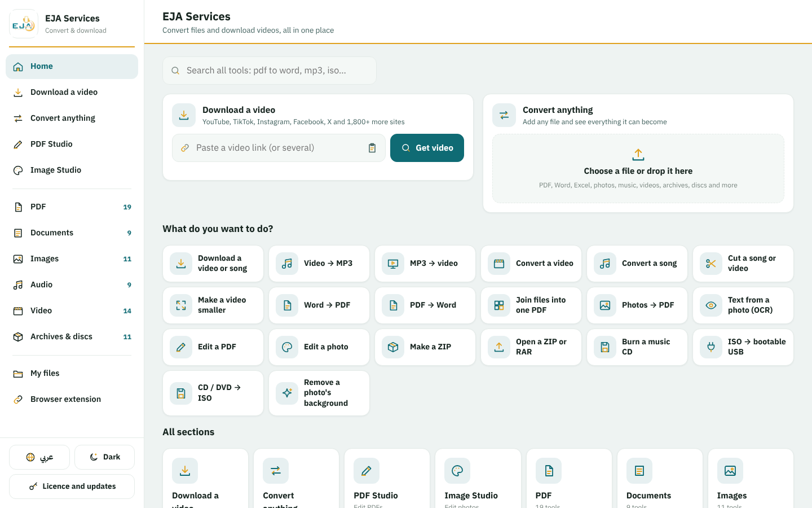Click the upload arrow icon in drop zone
The height and width of the screenshot is (508, 812).
pos(638,155)
